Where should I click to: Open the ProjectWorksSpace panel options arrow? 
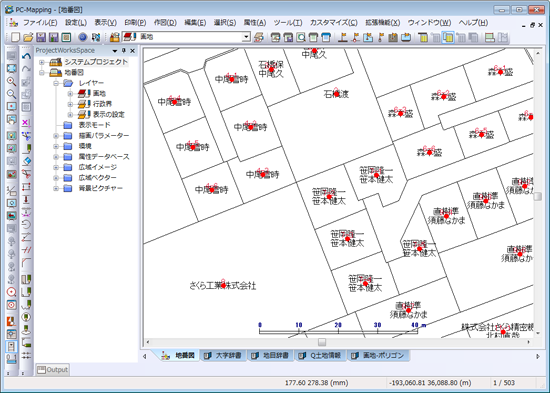click(x=115, y=51)
